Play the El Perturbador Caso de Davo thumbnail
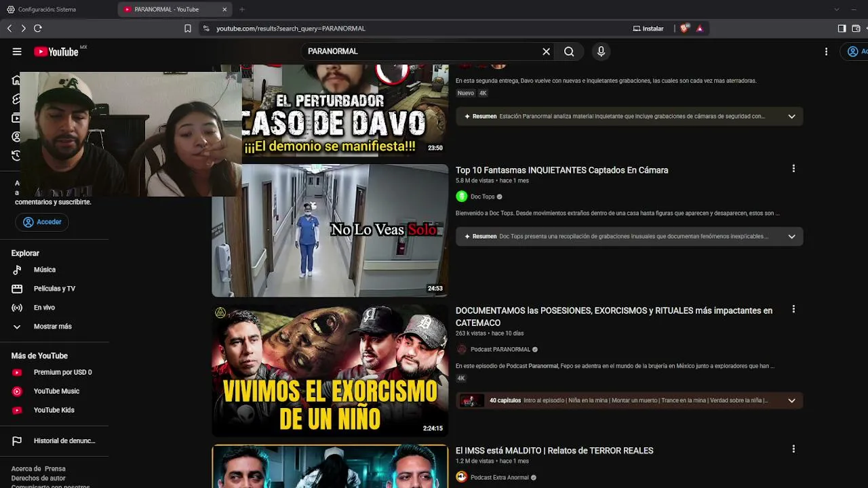Viewport: 868px width, 488px height. coord(345,111)
